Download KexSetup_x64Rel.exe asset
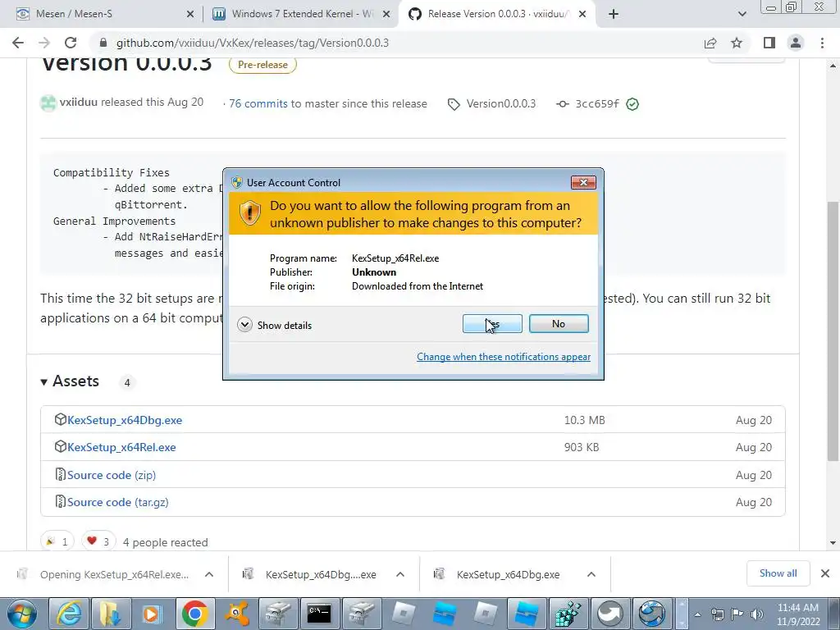Image resolution: width=840 pixels, height=630 pixels. pyautogui.click(x=121, y=447)
